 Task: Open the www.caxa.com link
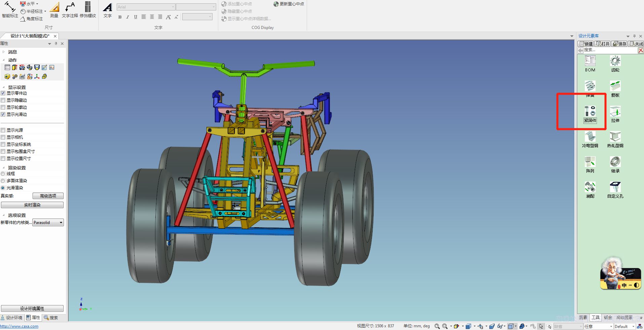point(19,326)
